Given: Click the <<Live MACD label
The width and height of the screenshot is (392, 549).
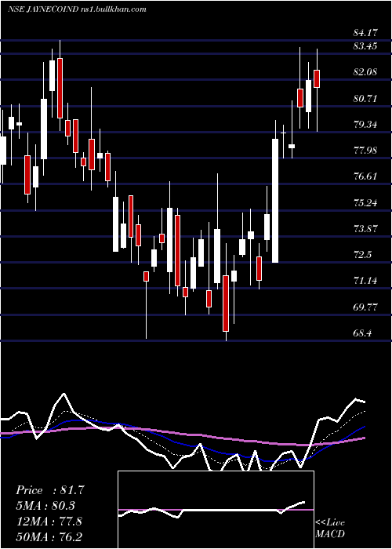Looking at the screenshot, I should pyautogui.click(x=330, y=529).
